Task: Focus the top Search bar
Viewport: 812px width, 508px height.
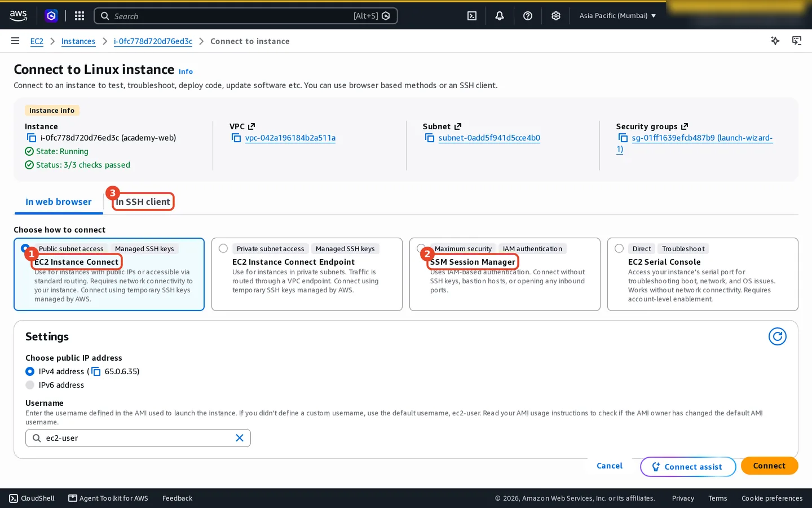Action: point(246,16)
